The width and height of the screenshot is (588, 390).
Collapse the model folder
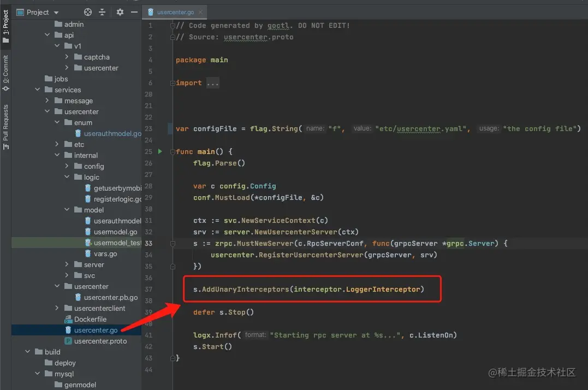point(67,210)
